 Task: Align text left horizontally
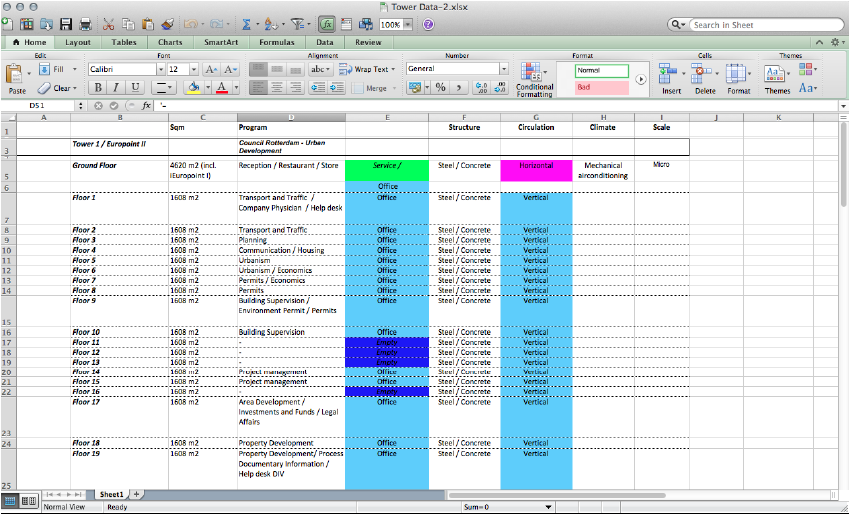coord(258,88)
